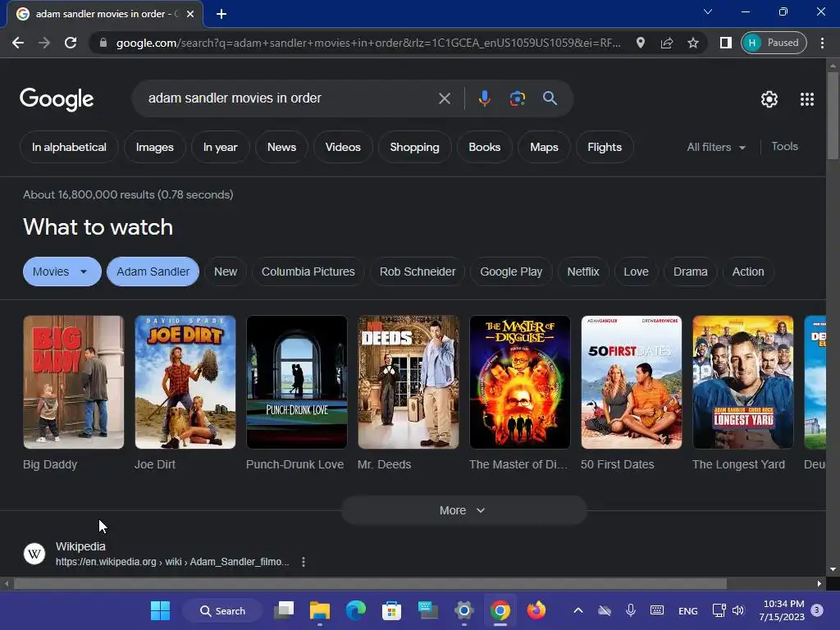The width and height of the screenshot is (840, 630).
Task: Clear the search box text
Action: (444, 98)
